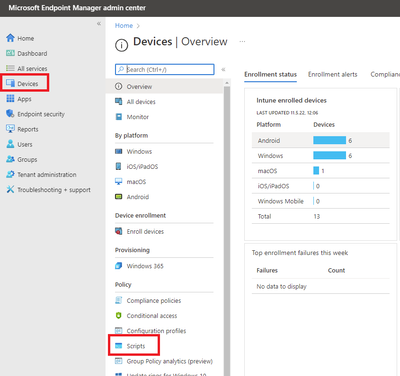This screenshot has height=376, width=400.
Task: Click the Platform column header
Action: pos(269,125)
